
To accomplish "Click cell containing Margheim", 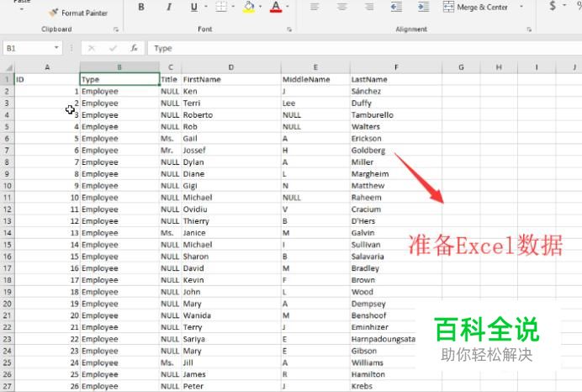I will click(396, 174).
